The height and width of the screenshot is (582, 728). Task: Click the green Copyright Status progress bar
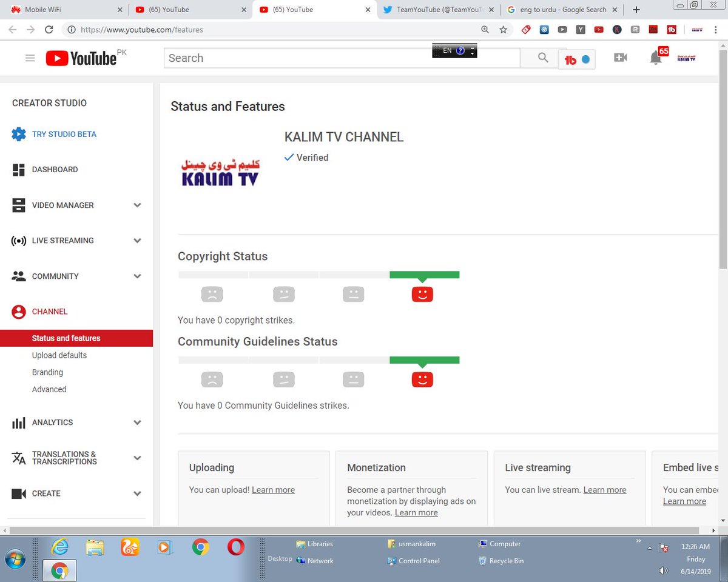424,275
